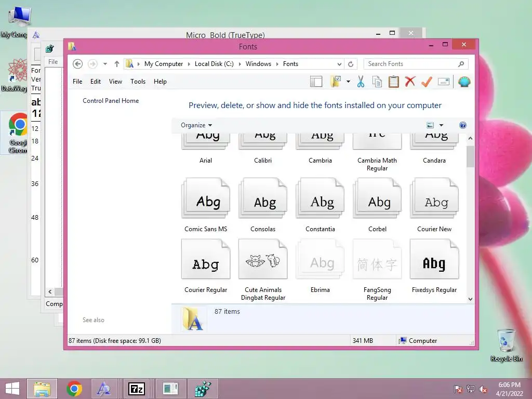This screenshot has height=399, width=532.
Task: Click the Start button on taskbar
Action: coord(12,389)
